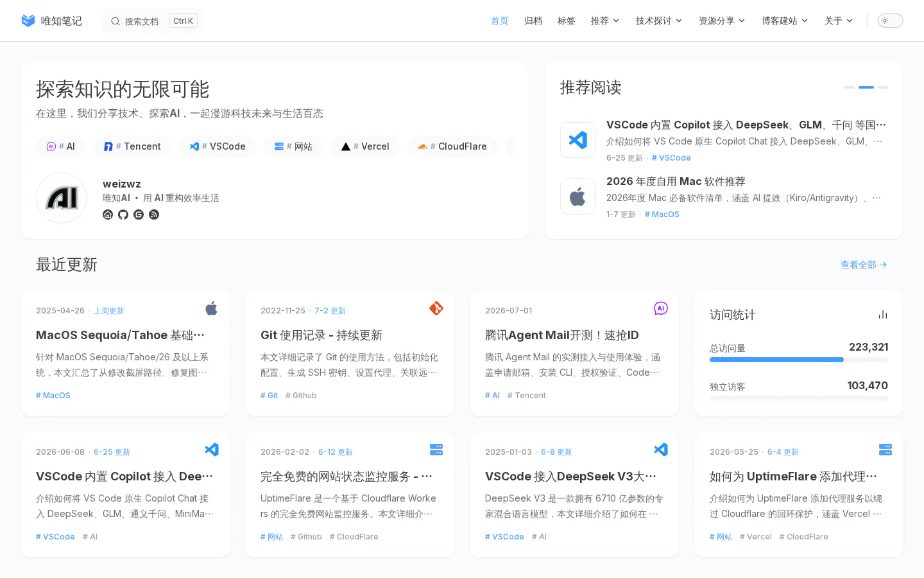Click the weizwz AI avatar image
924x578 pixels.
tap(62, 198)
